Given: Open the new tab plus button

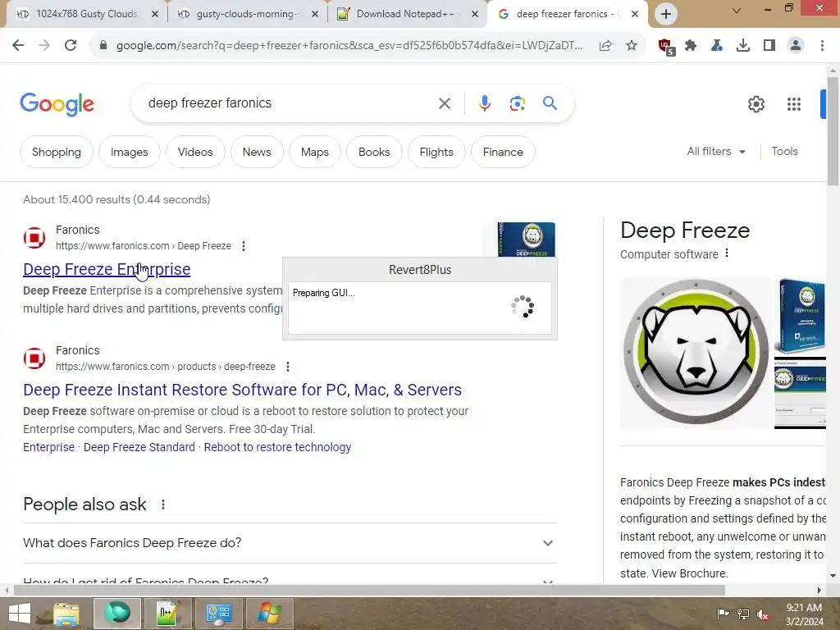Looking at the screenshot, I should pos(666,14).
